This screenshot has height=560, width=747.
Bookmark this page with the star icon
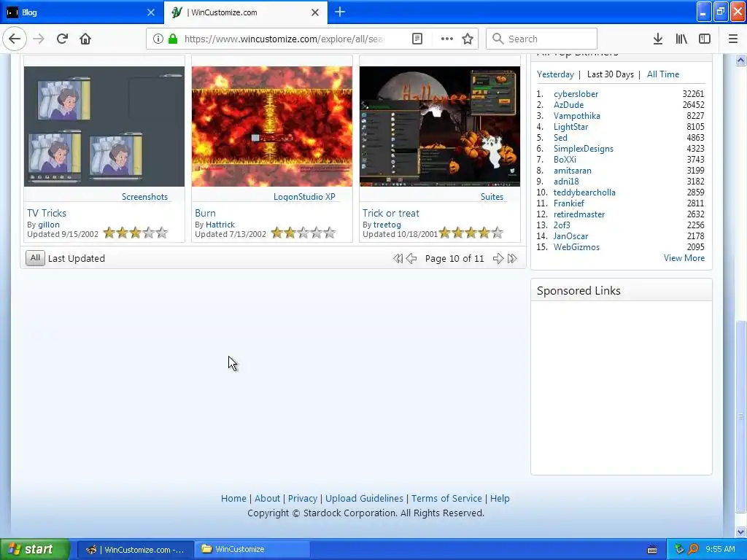click(x=468, y=39)
